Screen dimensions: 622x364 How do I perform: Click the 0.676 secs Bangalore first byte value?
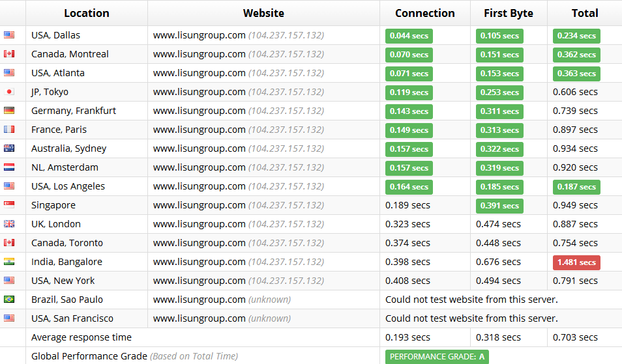tap(498, 262)
